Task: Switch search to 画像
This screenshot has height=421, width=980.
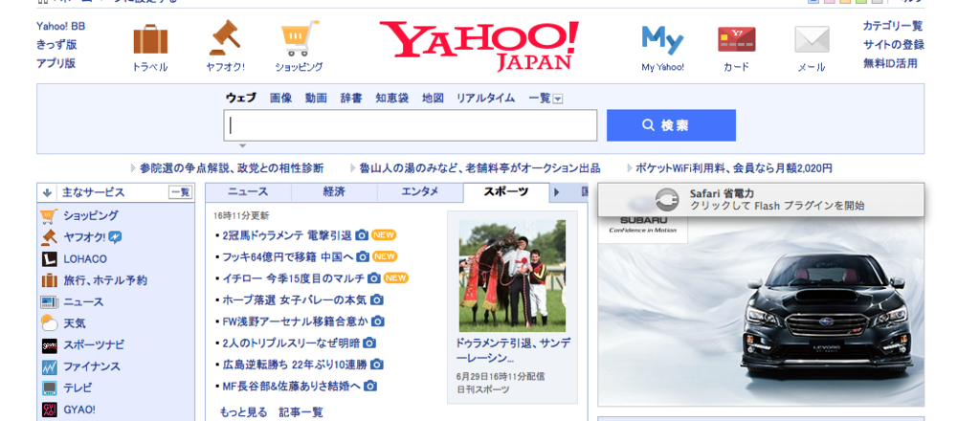Action: click(x=280, y=98)
